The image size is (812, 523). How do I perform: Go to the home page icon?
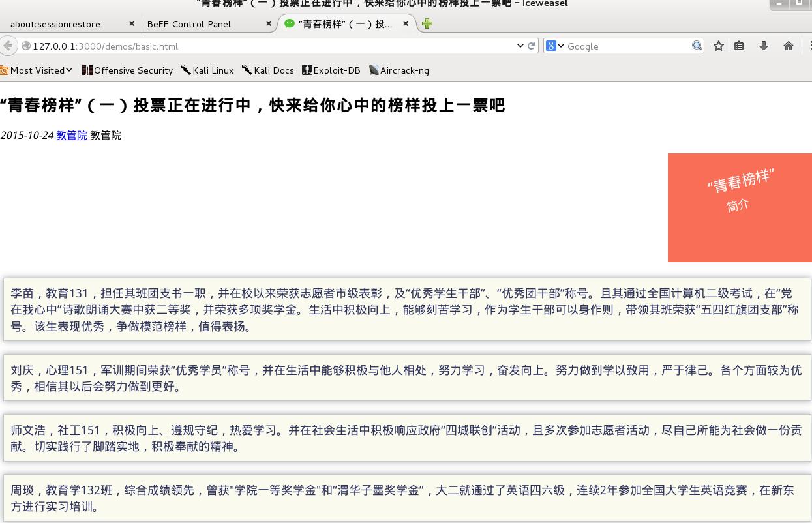point(789,46)
